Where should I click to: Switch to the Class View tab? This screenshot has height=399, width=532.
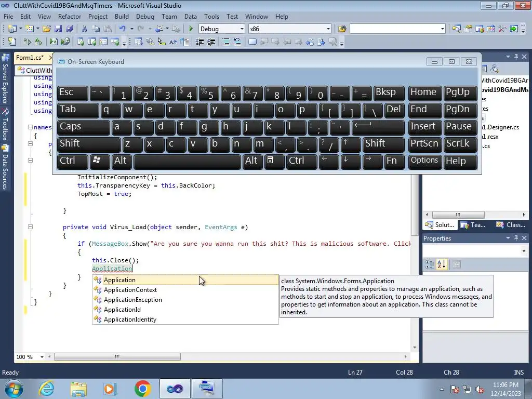click(511, 225)
